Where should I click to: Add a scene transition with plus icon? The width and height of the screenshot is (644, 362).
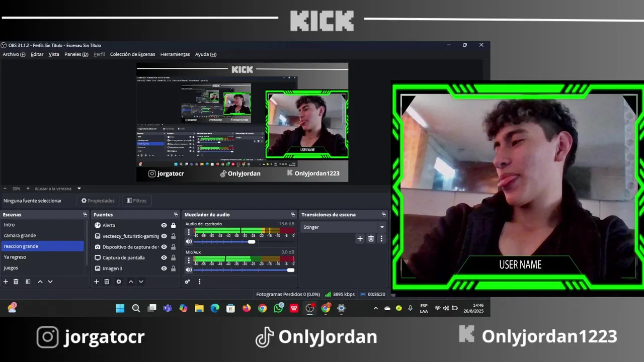360,238
